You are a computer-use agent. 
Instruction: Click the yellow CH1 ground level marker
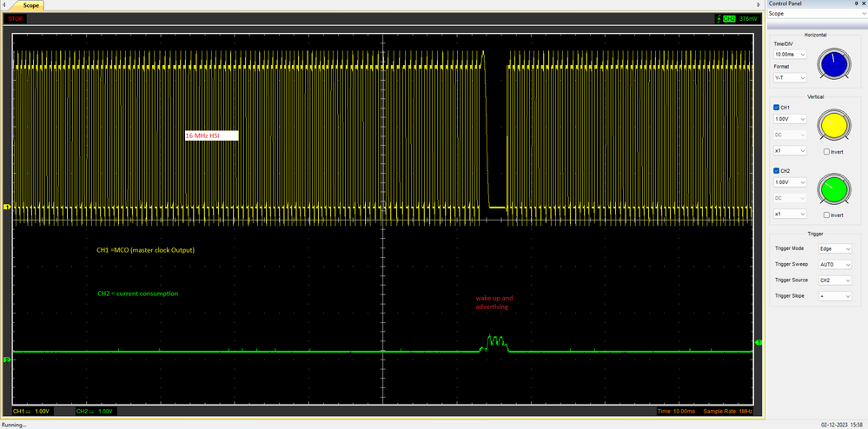(x=7, y=207)
